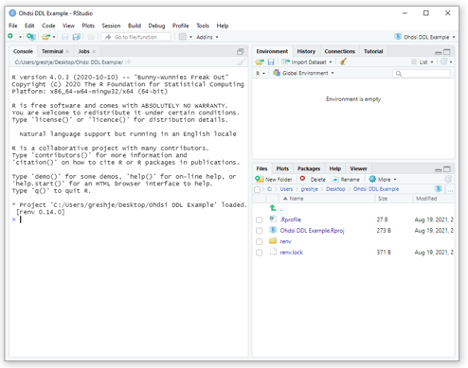Open the Plots menu
Viewport: 468px width, 368px height.
[88, 26]
